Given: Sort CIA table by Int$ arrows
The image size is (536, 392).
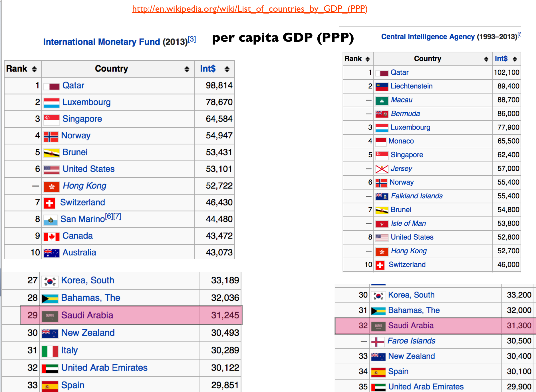Looking at the screenshot, I should point(515,59).
